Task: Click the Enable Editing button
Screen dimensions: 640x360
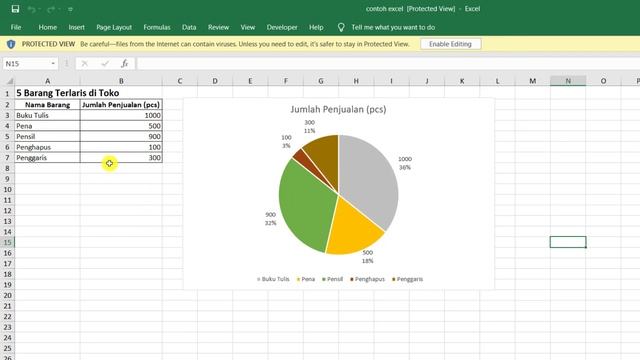Action: pos(450,44)
